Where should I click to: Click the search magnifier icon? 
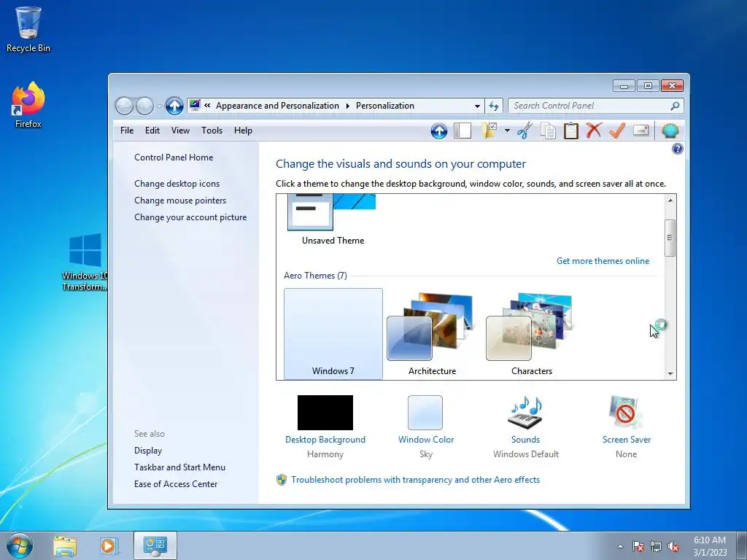(675, 106)
